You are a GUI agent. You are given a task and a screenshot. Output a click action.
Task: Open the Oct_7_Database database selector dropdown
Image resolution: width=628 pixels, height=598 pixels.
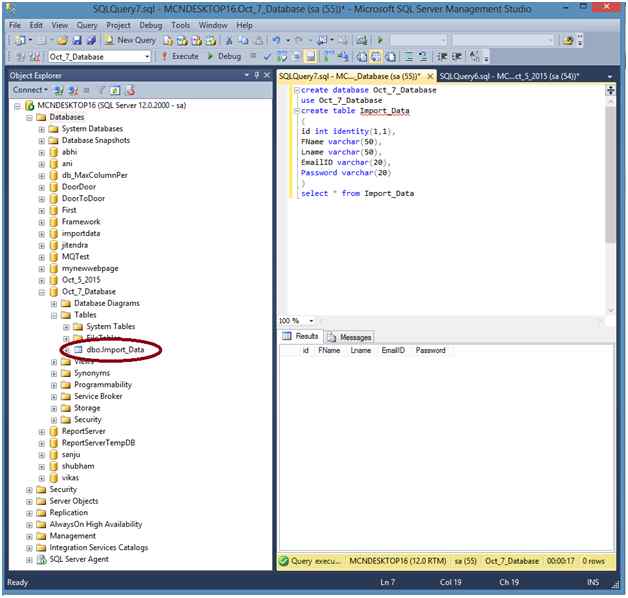147,57
